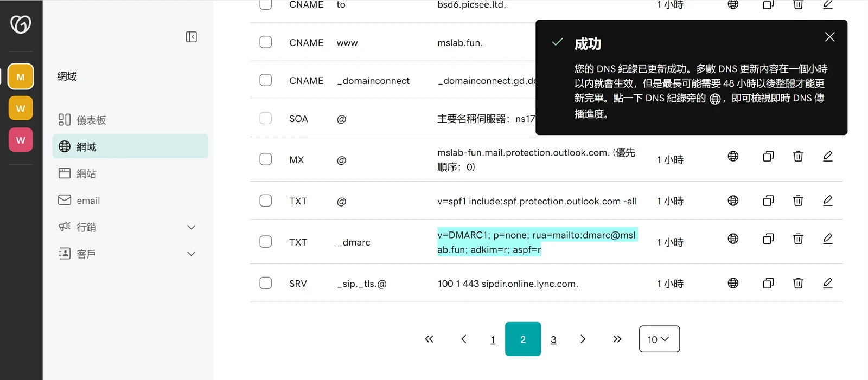The image size is (868, 380).
Task: Open email in sidebar
Action: point(130,200)
